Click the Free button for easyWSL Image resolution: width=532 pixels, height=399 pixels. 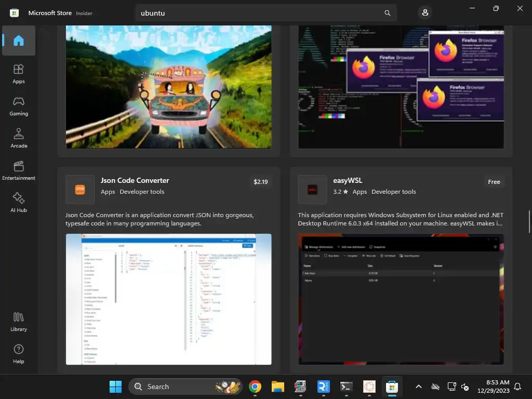click(x=494, y=182)
